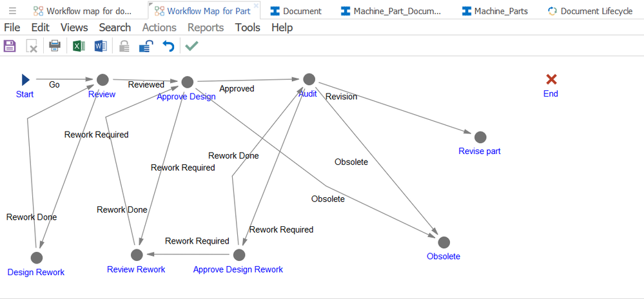Viewport: 644px width, 299px height.
Task: Switch to the Document Lifecycle tab
Action: (x=589, y=11)
